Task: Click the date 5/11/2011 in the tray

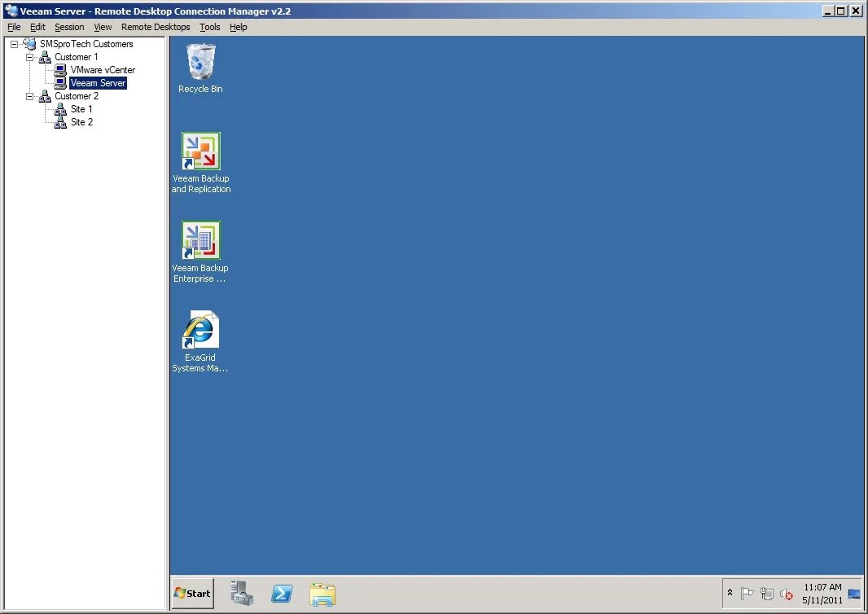Action: pos(822,600)
